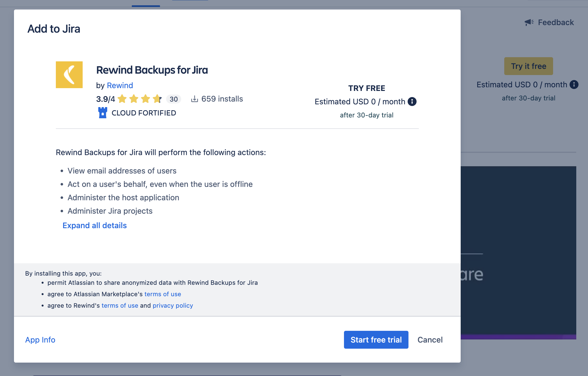Cancel adding the app
The image size is (588, 376).
point(430,340)
